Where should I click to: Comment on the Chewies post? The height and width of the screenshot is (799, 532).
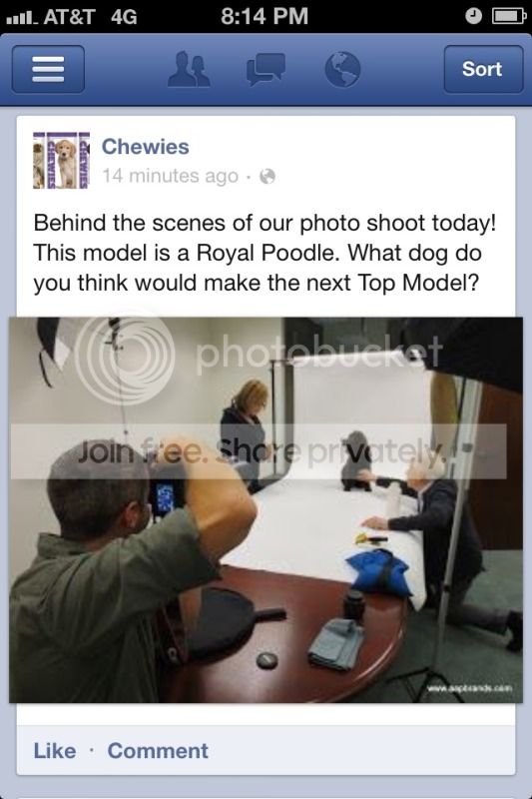(158, 751)
